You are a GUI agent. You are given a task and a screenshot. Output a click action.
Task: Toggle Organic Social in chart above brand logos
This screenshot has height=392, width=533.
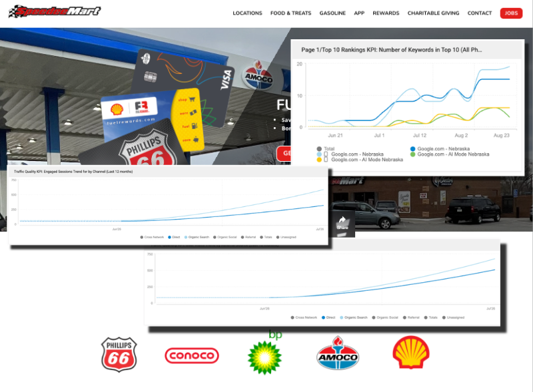385,317
